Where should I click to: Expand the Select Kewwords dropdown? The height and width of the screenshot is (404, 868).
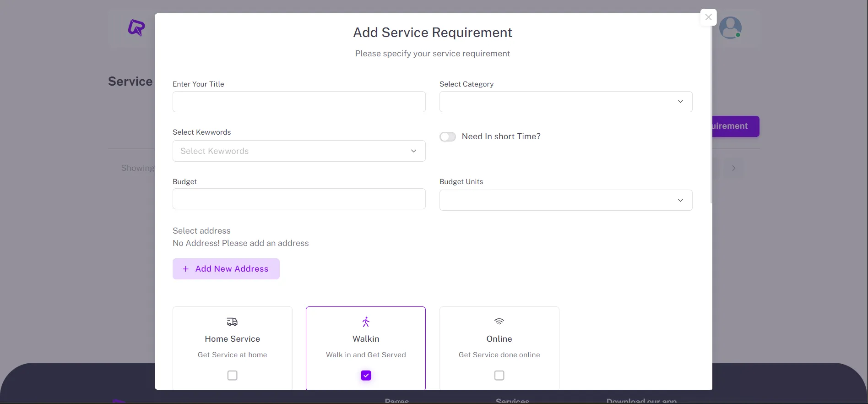coord(298,151)
